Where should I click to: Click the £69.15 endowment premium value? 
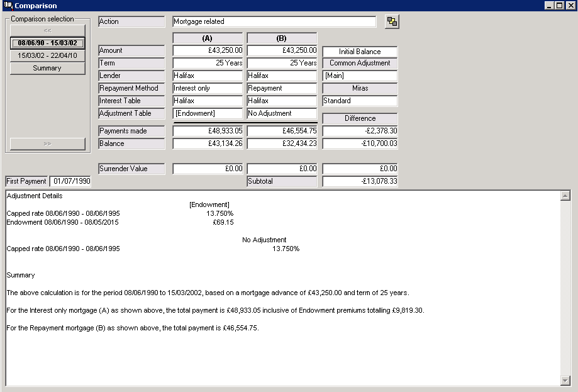pyautogui.click(x=223, y=222)
